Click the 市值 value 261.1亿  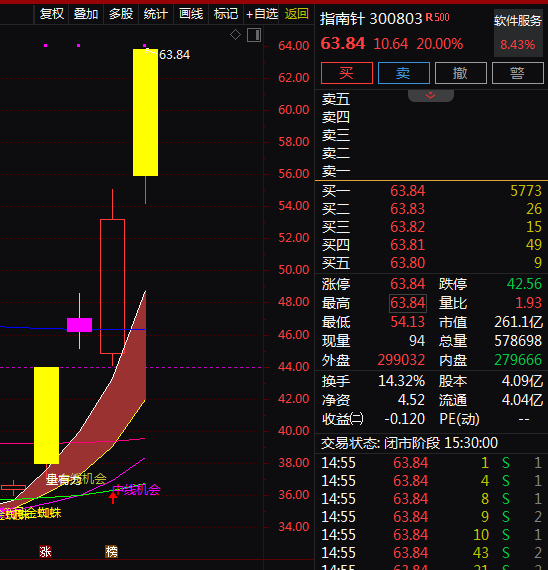(519, 322)
